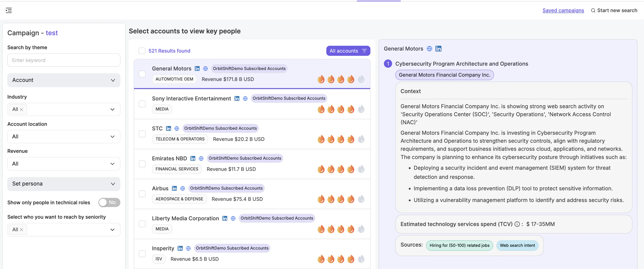Open General Motors LinkedIn icon in list row
Image resolution: width=644 pixels, height=269 pixels.
click(x=197, y=68)
